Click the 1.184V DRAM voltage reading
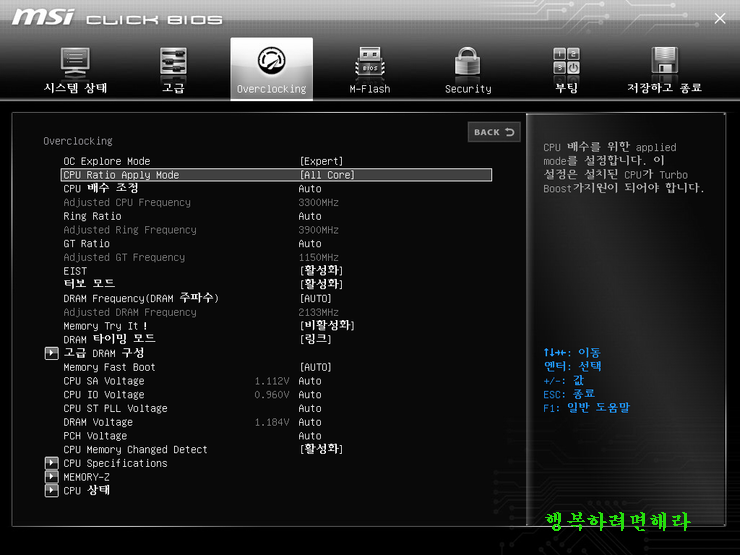The image size is (740, 555). point(272,422)
